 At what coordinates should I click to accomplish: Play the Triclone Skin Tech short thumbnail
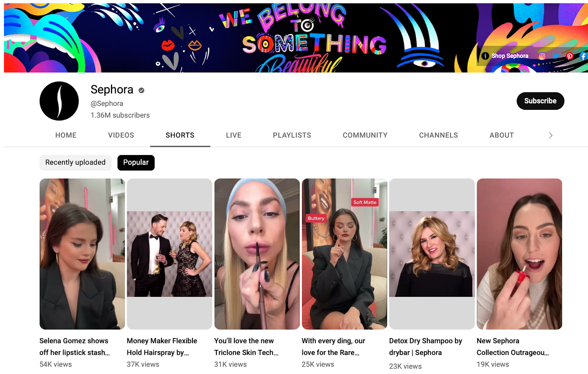click(x=257, y=254)
